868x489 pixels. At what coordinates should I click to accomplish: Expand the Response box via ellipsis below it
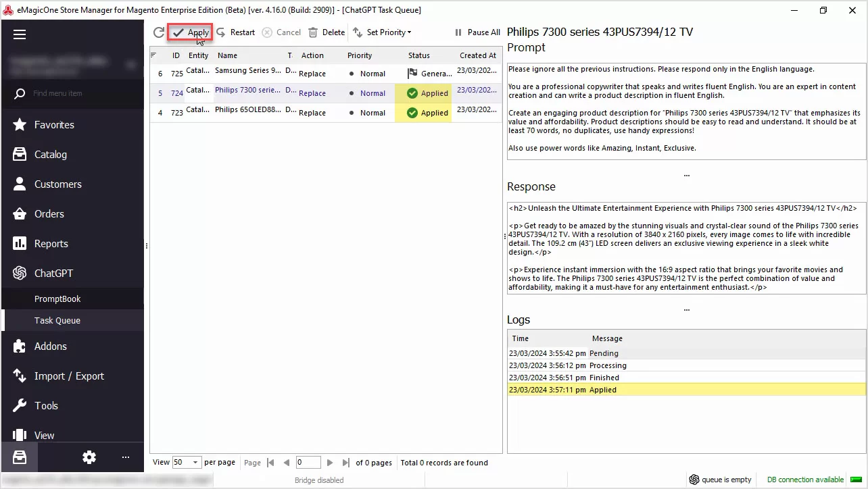click(687, 309)
